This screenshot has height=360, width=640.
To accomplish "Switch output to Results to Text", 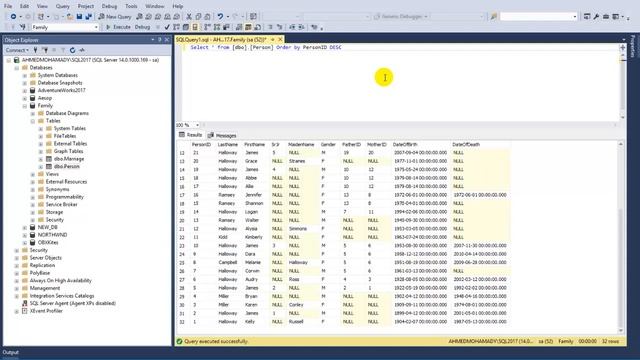I will click(x=239, y=27).
